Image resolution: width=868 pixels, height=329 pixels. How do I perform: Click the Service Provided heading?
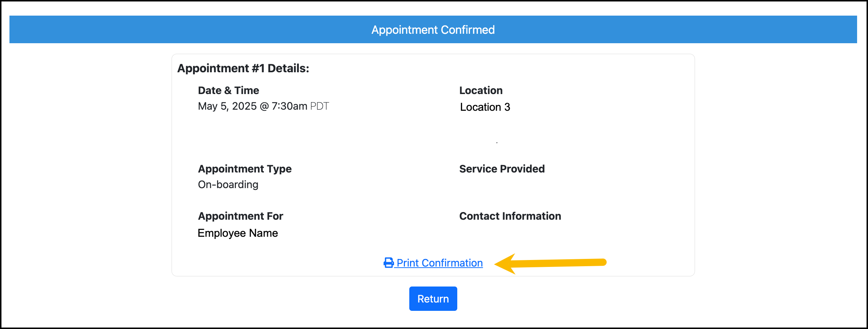(x=502, y=168)
